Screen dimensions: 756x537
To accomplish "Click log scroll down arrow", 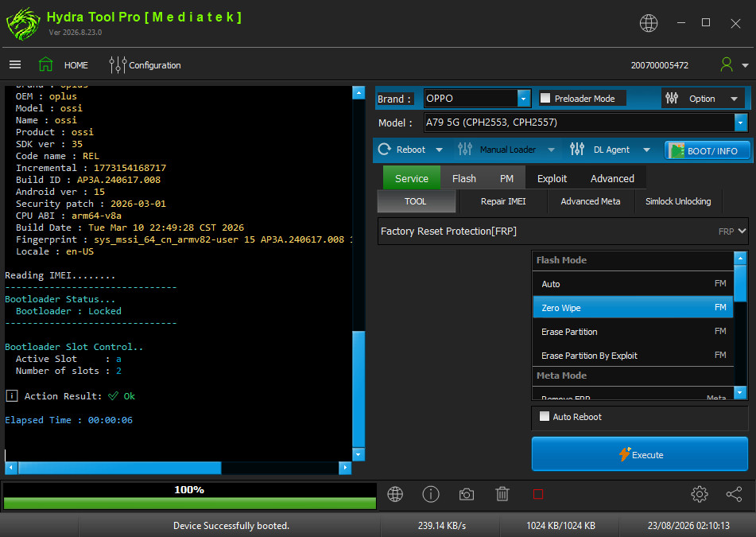I will pos(359,454).
